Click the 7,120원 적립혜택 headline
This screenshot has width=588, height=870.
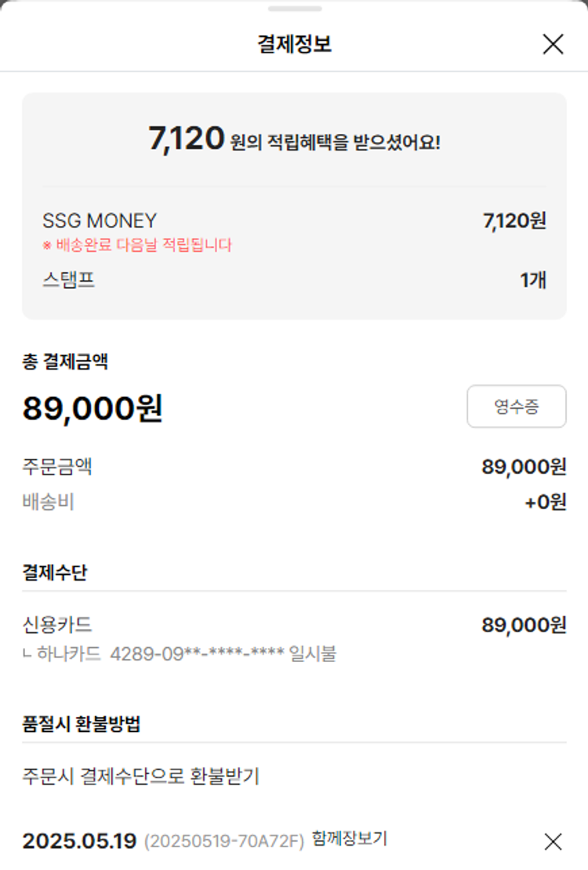(x=294, y=140)
